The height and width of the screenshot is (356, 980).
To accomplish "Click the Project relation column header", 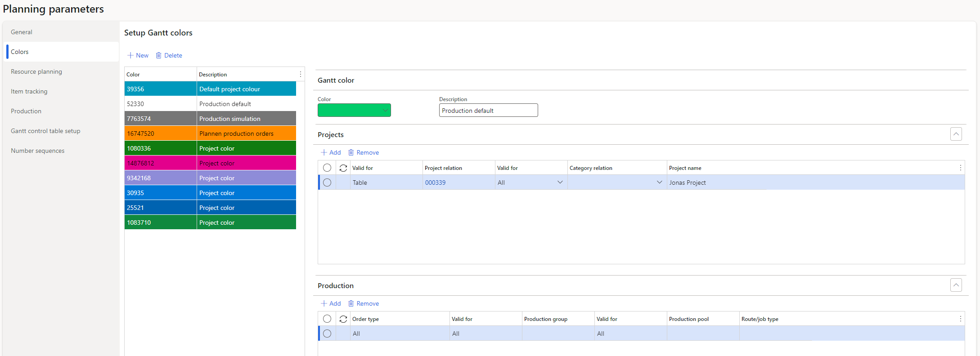I will click(x=459, y=168).
